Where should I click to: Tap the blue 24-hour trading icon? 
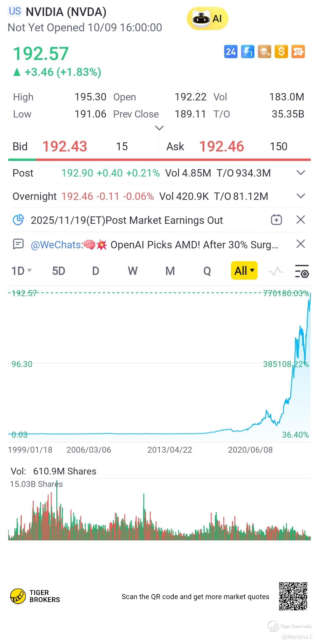click(x=231, y=52)
